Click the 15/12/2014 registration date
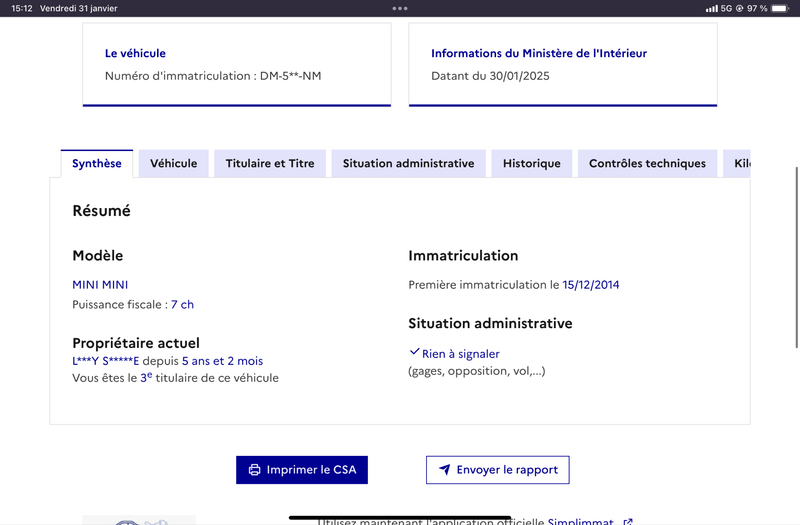This screenshot has width=800, height=525. (x=591, y=285)
